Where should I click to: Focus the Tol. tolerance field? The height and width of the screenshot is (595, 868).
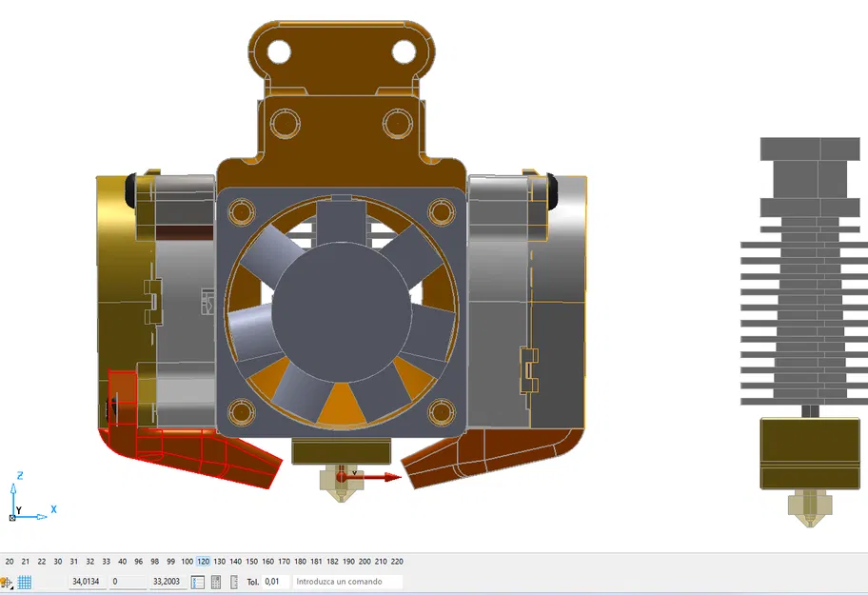[x=275, y=582]
